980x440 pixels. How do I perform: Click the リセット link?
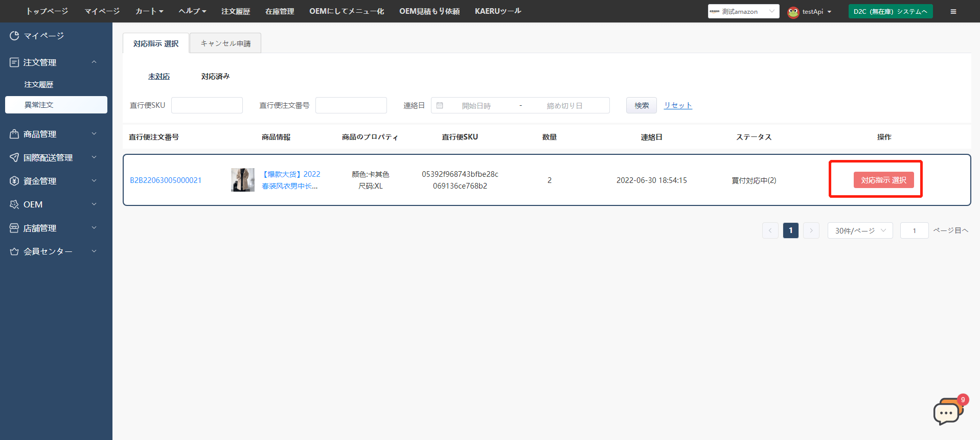[x=678, y=105]
